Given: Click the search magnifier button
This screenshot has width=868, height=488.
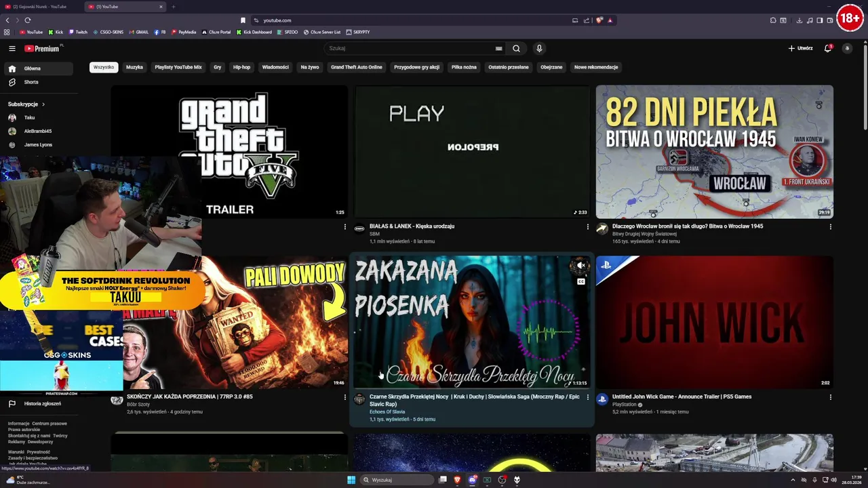Looking at the screenshot, I should (516, 48).
